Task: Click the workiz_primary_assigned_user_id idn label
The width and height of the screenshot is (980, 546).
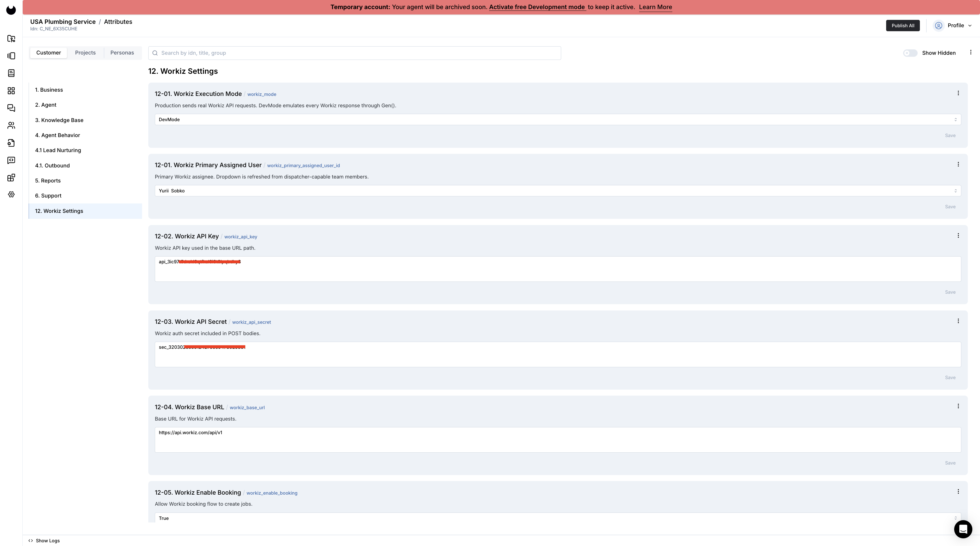Action: (303, 166)
